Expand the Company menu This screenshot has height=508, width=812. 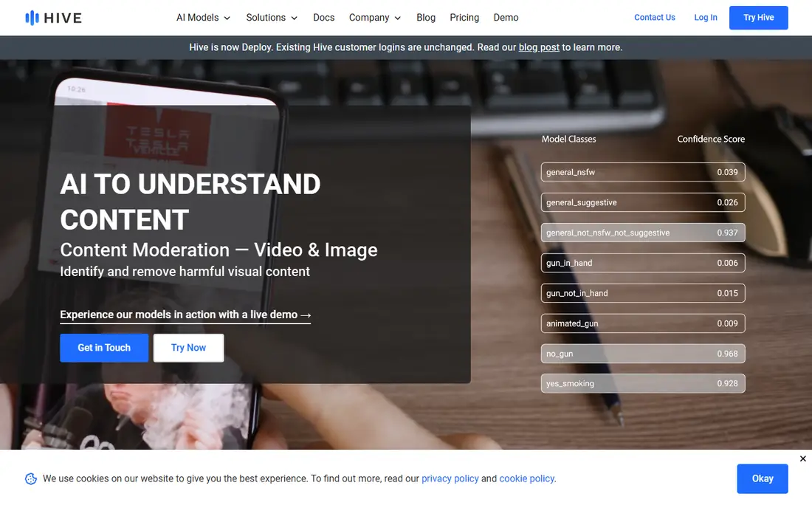(x=375, y=18)
